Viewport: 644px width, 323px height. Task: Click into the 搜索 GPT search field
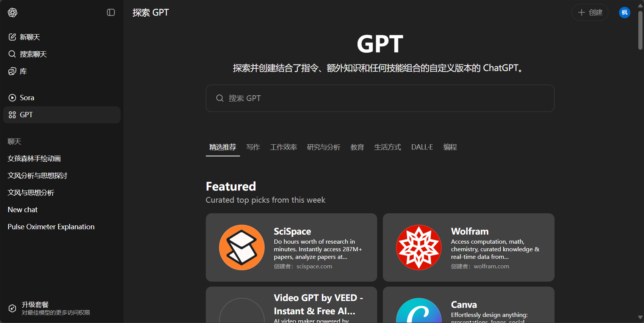[380, 98]
